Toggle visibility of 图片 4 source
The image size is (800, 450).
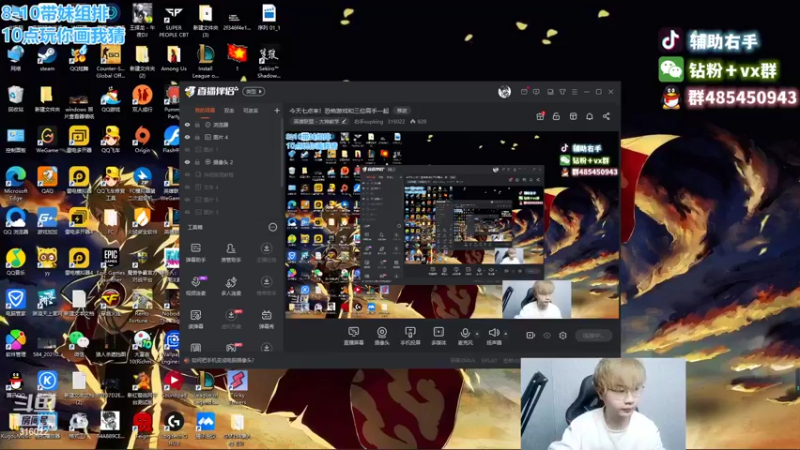(x=187, y=137)
